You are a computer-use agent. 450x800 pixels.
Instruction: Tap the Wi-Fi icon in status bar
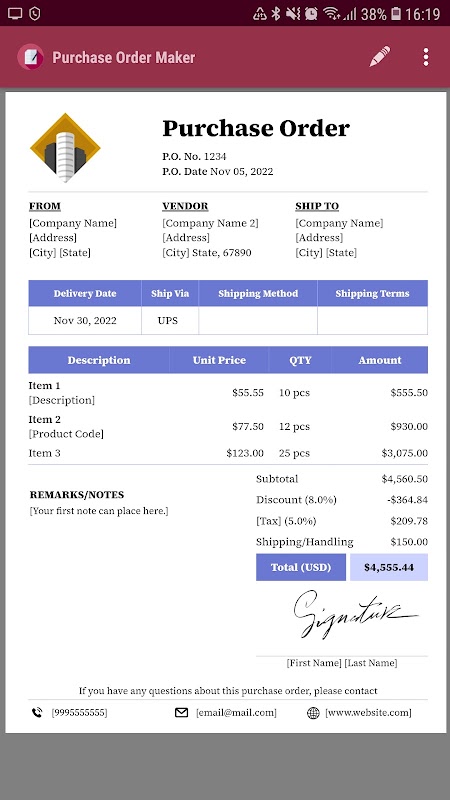tap(331, 14)
